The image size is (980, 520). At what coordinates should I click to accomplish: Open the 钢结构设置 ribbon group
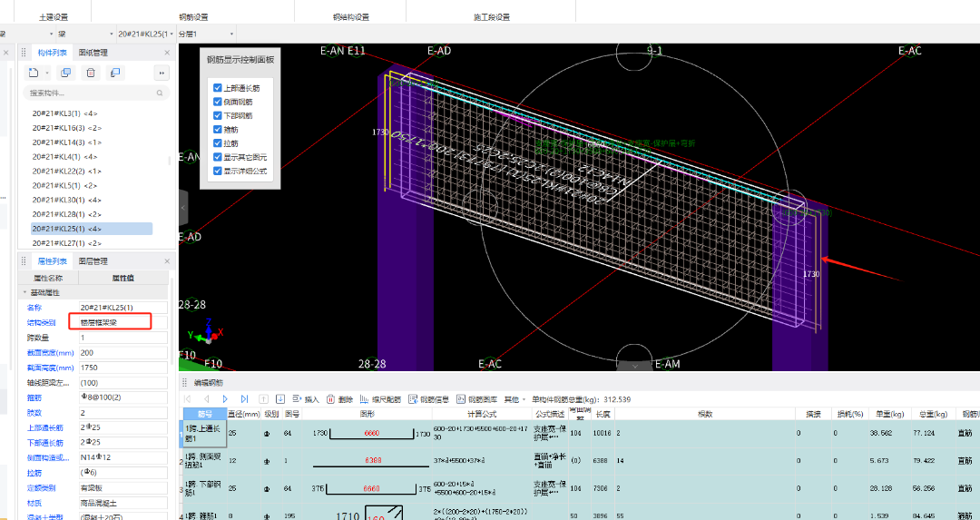351,17
